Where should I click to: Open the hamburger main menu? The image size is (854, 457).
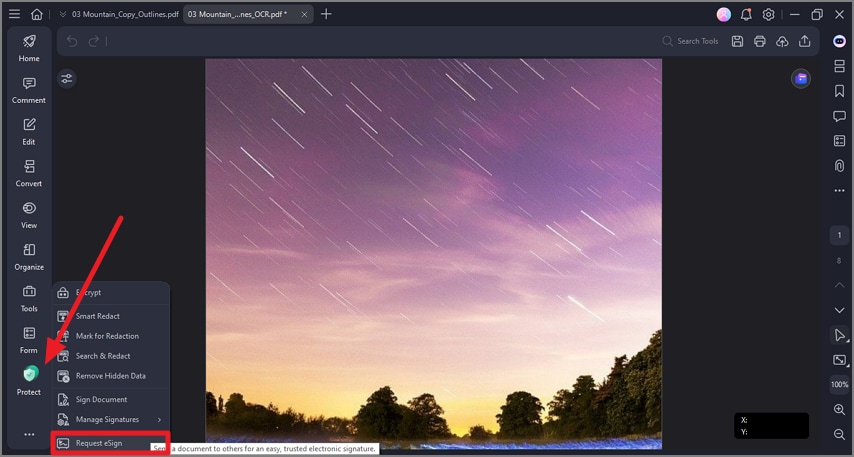[14, 14]
